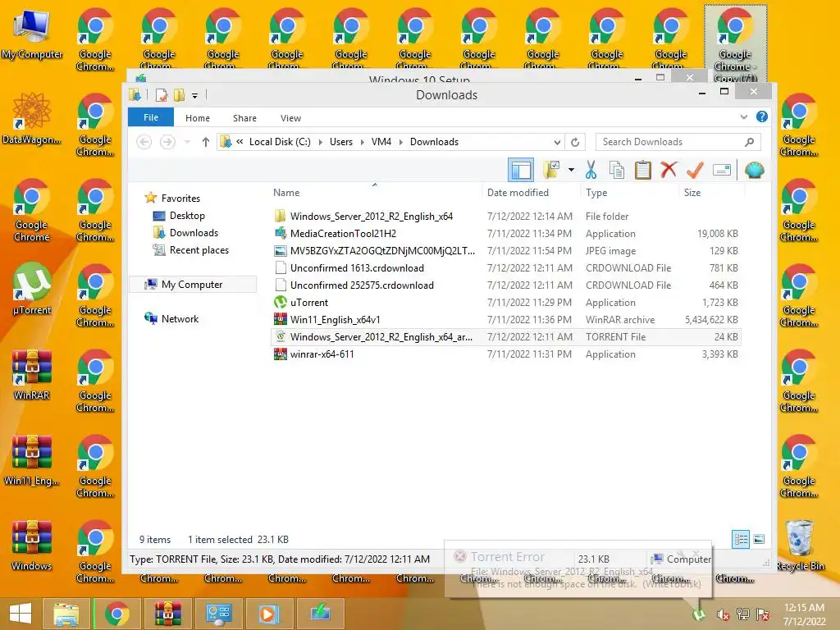Switch to the large icons view button

pos(759,539)
